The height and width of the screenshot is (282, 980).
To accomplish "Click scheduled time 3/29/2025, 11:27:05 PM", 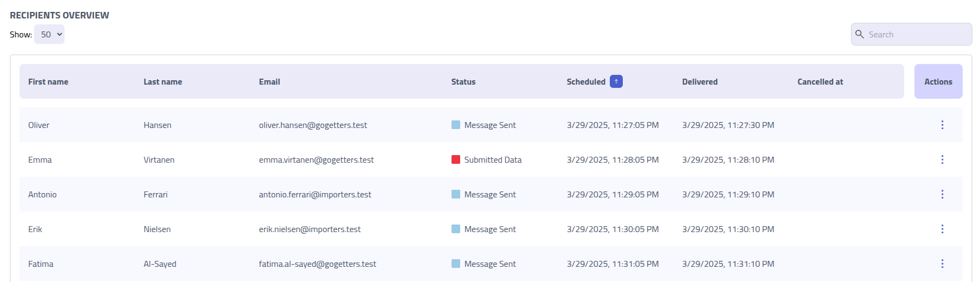I will 612,125.
